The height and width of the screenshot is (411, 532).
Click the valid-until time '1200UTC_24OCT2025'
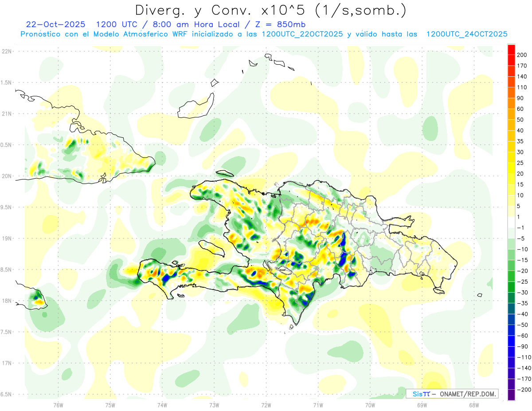[467, 34]
